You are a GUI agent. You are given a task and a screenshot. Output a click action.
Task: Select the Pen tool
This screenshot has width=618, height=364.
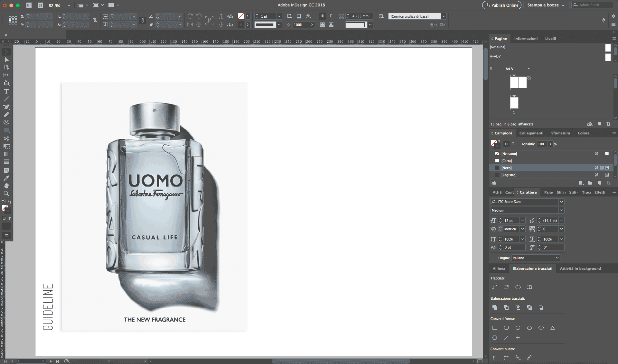click(x=6, y=107)
